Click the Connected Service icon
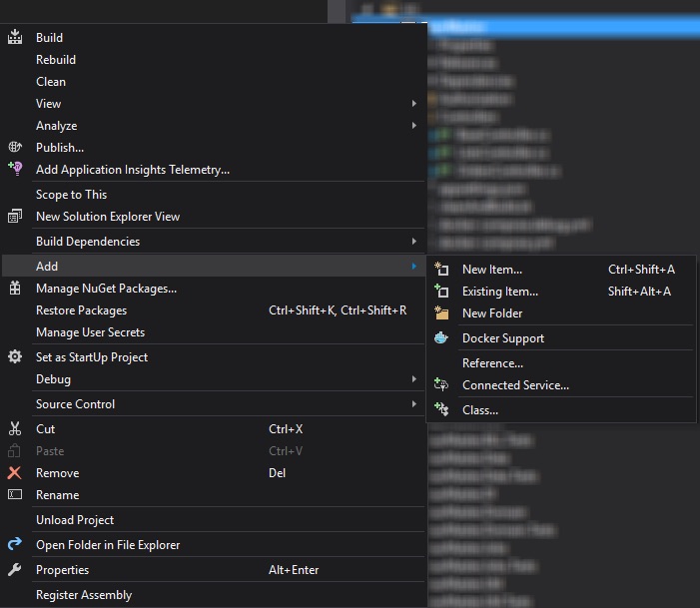Screen dimensions: 700x608 [x=441, y=384]
